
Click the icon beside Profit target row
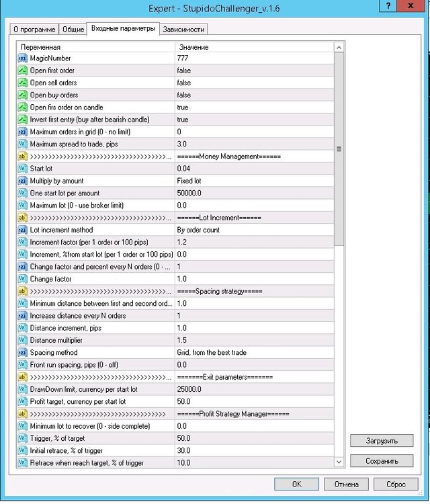[x=22, y=401]
